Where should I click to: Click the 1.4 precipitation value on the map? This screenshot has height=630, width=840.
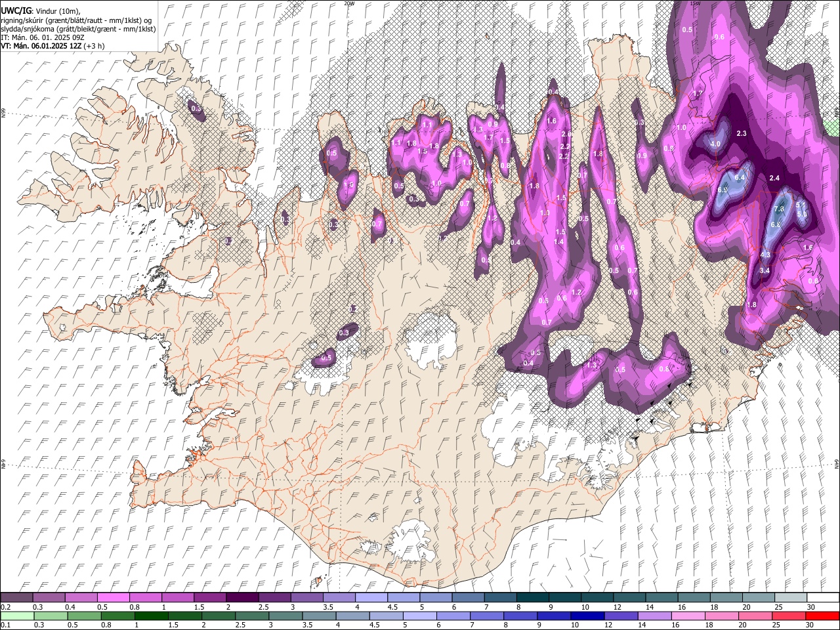click(x=559, y=241)
